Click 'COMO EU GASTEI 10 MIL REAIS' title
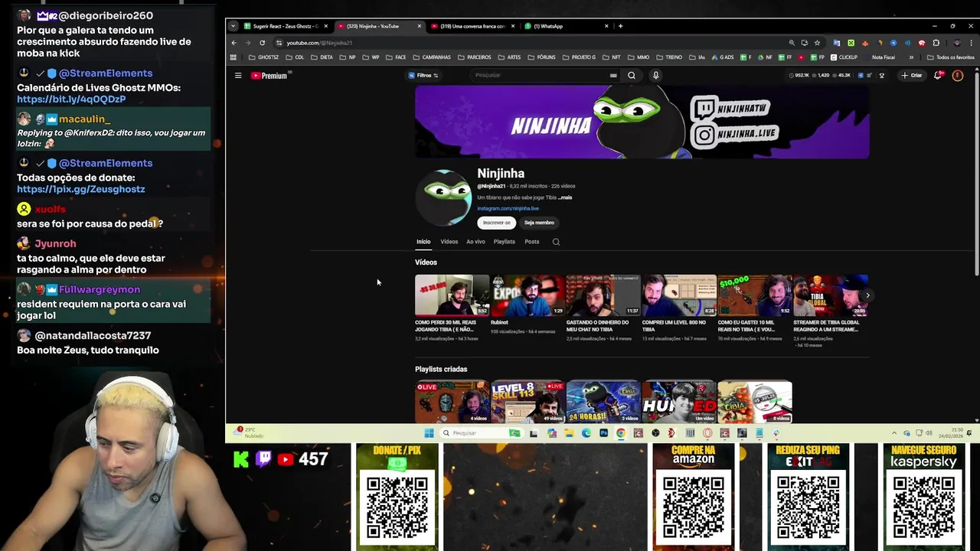This screenshot has width=980, height=551. click(x=750, y=326)
